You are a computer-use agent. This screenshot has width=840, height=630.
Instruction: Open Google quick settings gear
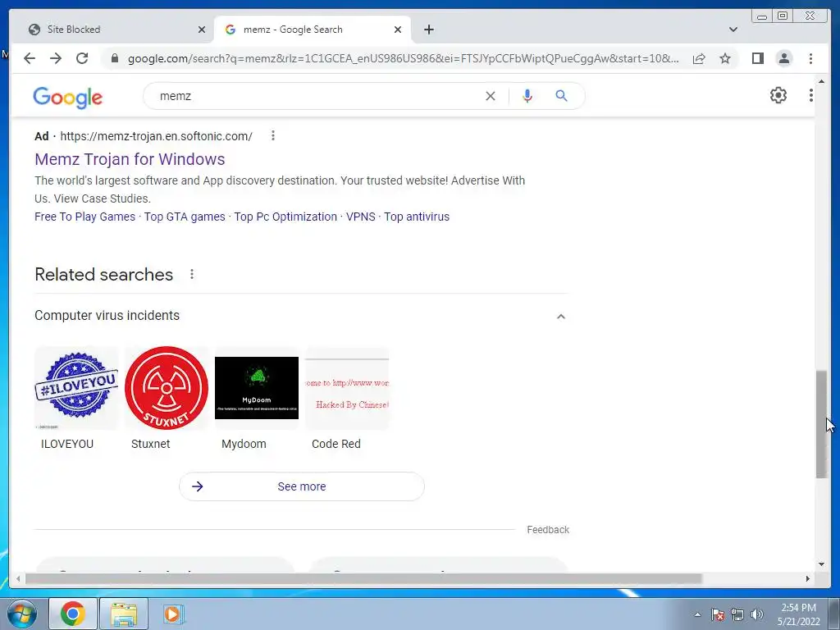point(778,95)
